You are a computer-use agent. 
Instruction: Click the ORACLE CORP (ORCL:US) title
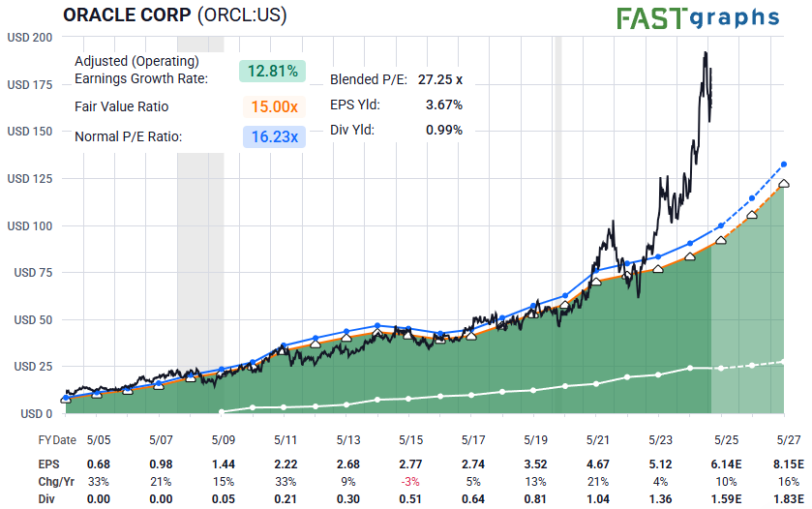click(174, 15)
